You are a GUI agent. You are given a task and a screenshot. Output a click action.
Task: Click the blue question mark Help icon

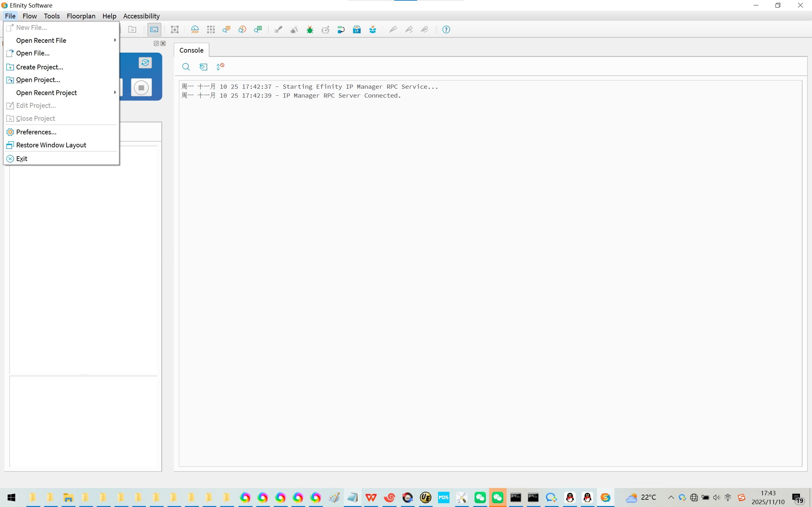click(x=446, y=30)
